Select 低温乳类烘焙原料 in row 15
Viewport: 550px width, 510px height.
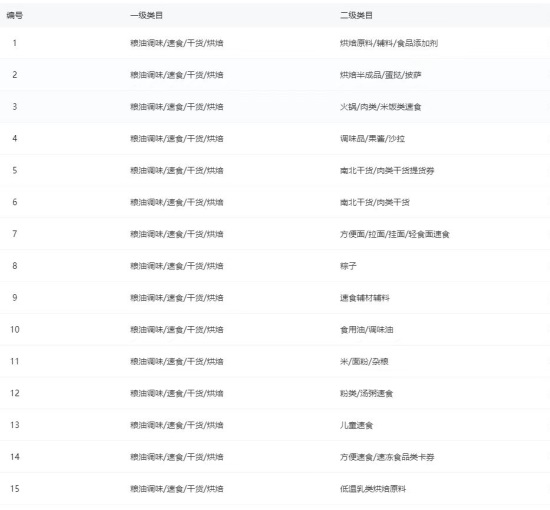click(x=373, y=489)
